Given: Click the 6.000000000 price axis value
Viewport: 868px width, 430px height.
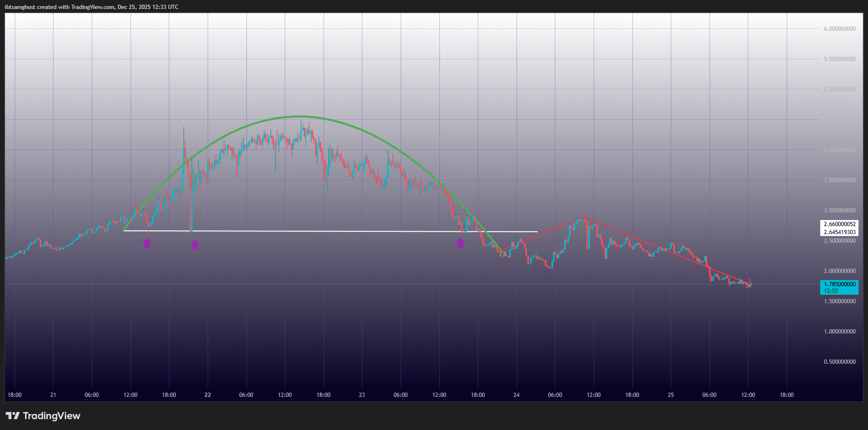Looking at the screenshot, I should pos(840,29).
